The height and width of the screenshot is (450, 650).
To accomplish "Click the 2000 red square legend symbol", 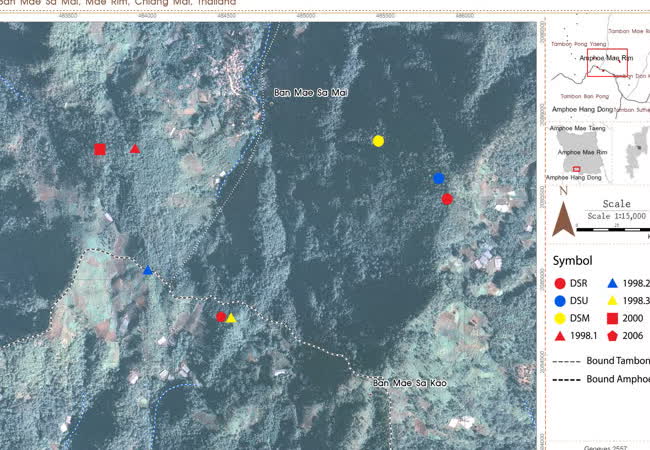I will (612, 318).
